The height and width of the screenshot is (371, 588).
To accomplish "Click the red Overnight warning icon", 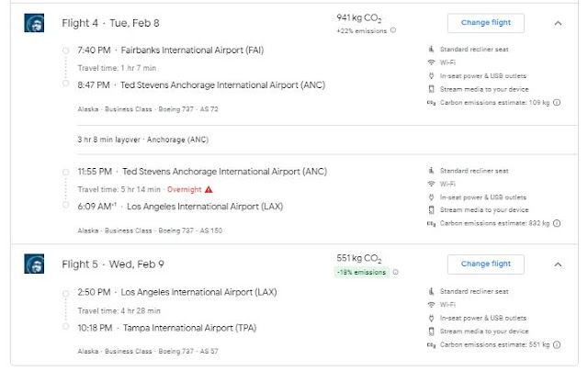I will 209,188.
